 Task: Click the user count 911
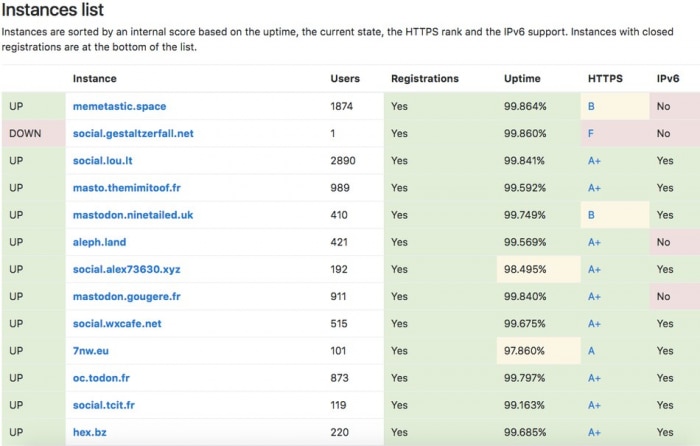338,297
